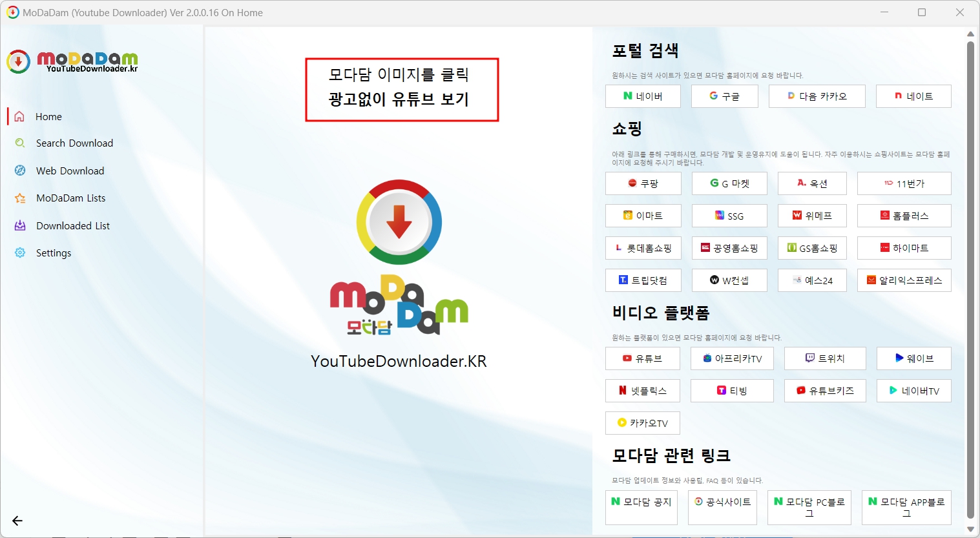980x538 pixels.
Task: Open 다음 카카오 portal
Action: [817, 96]
